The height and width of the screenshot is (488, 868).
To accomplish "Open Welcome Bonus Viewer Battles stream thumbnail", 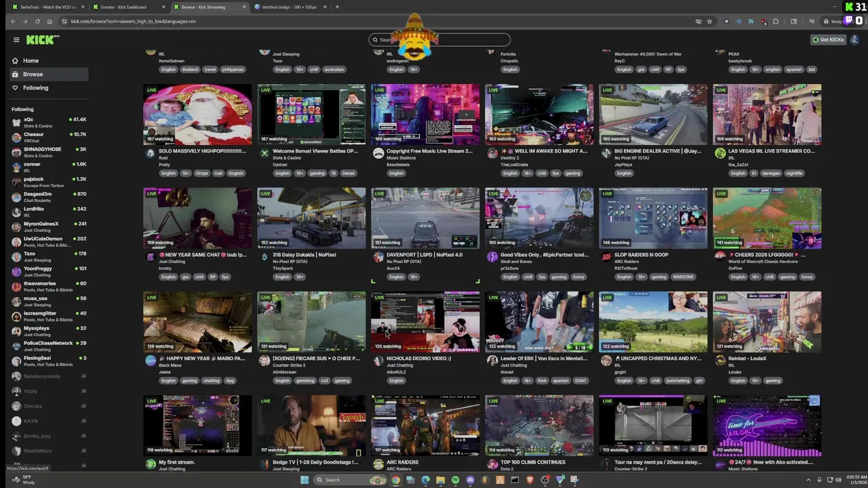I will coord(311,115).
